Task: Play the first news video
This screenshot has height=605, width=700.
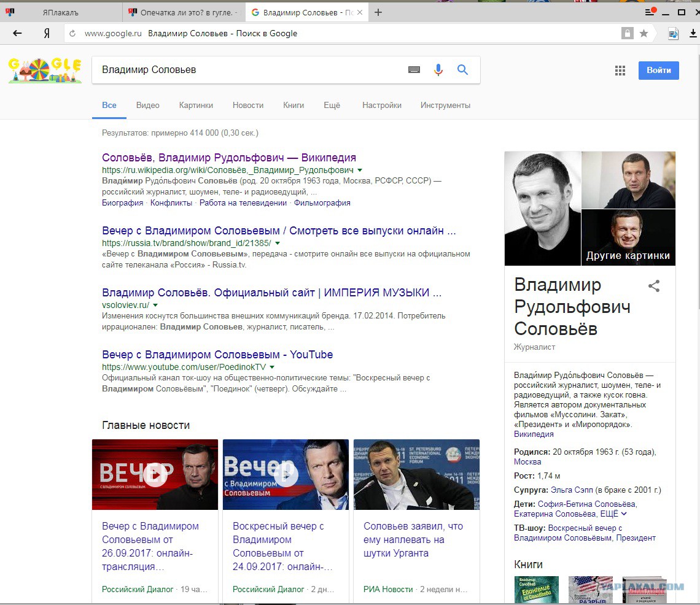Action: click(155, 474)
